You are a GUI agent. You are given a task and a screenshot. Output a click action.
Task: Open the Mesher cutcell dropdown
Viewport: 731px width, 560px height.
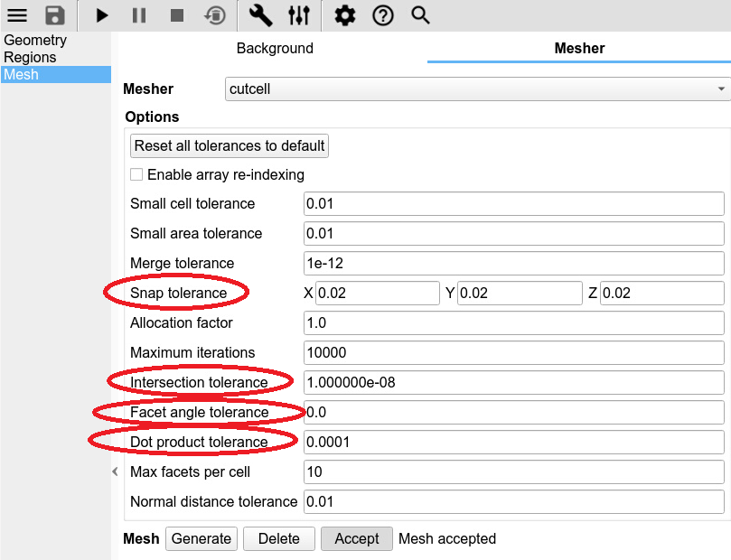click(477, 89)
